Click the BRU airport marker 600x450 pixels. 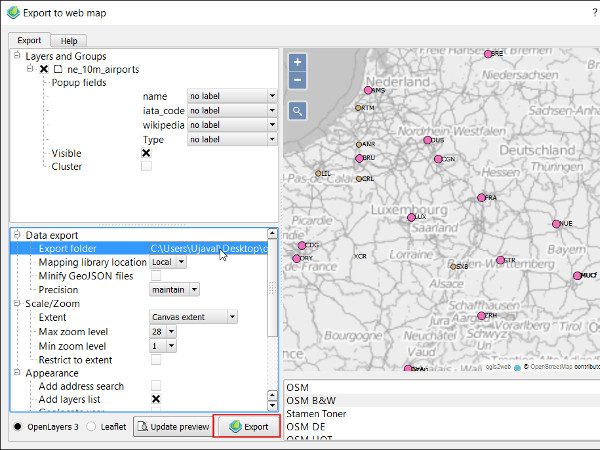[359, 158]
